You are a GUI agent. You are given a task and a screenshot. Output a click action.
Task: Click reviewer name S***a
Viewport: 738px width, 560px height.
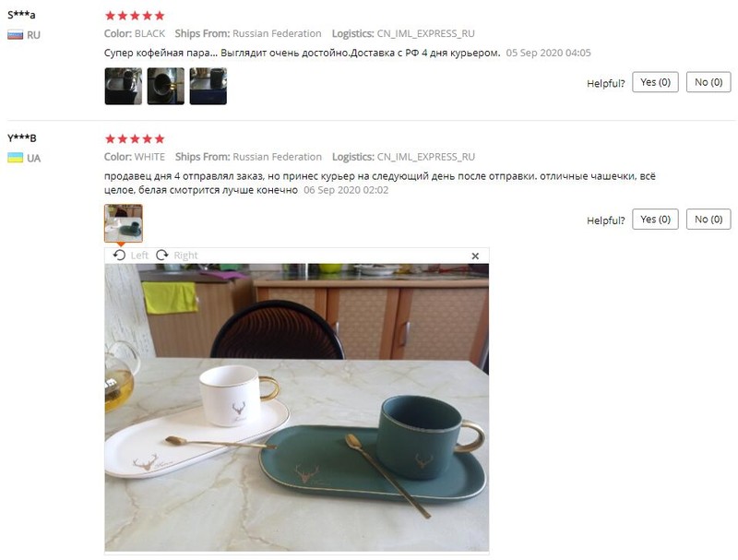point(21,15)
